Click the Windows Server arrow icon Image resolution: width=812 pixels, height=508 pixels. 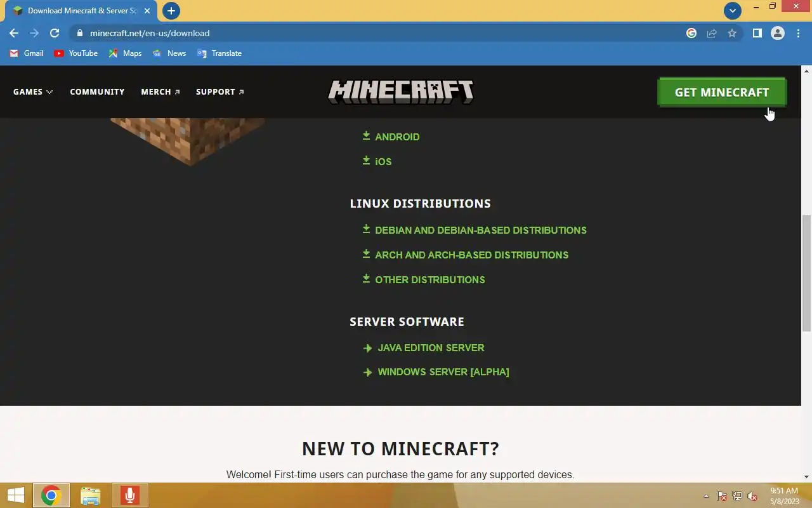(367, 372)
